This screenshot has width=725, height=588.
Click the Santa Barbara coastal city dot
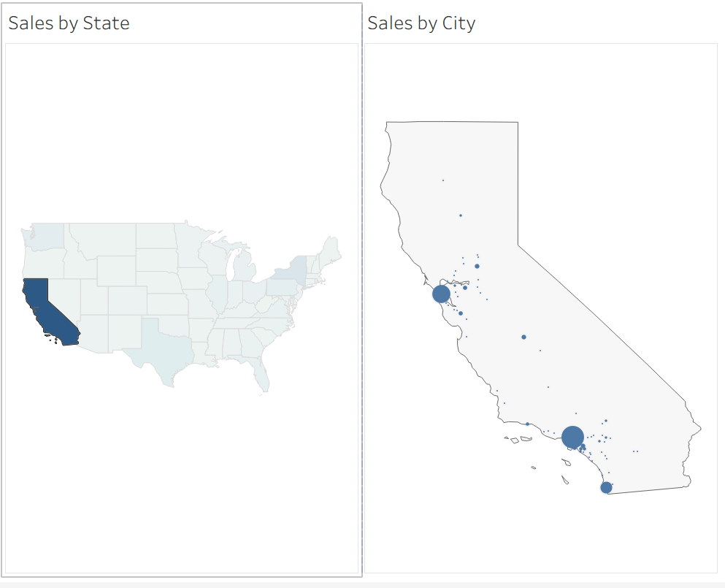[527, 424]
